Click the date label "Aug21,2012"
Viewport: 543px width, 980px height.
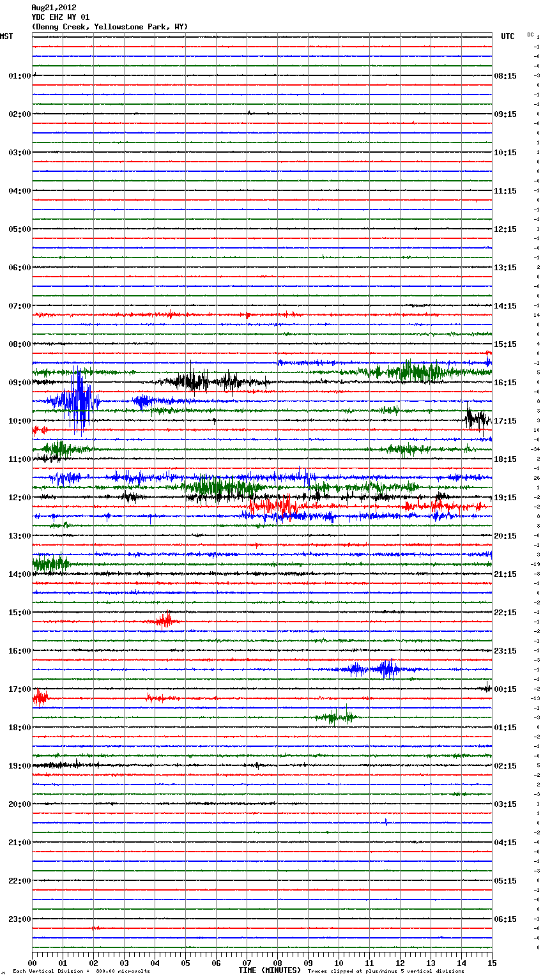click(x=54, y=8)
